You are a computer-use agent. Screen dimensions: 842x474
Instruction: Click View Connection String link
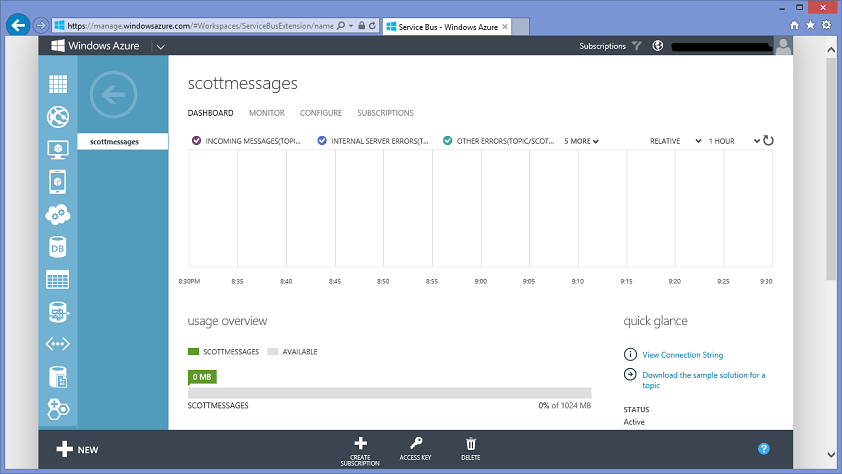[x=683, y=355]
